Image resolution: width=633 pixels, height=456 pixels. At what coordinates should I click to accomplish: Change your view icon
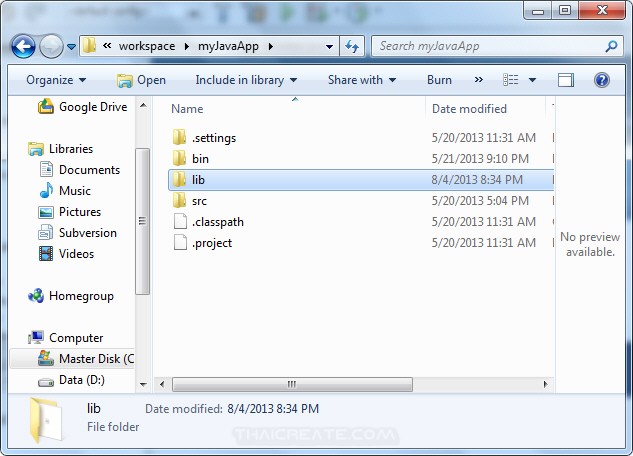(x=511, y=80)
